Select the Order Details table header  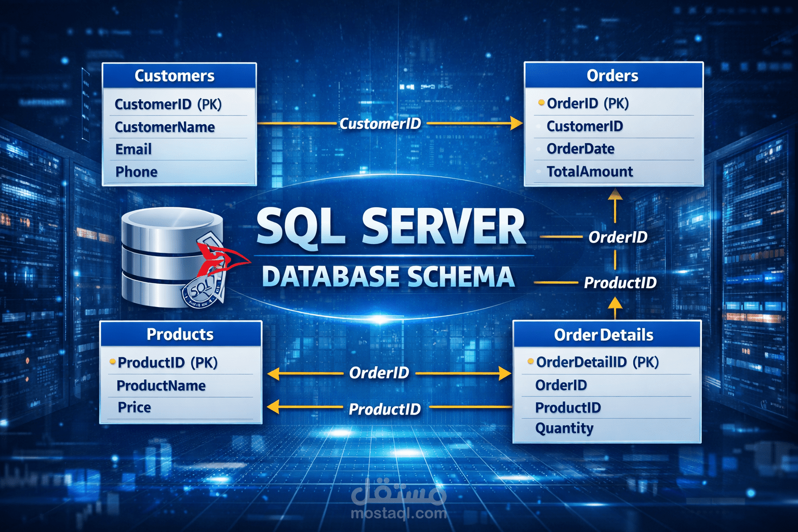(606, 335)
